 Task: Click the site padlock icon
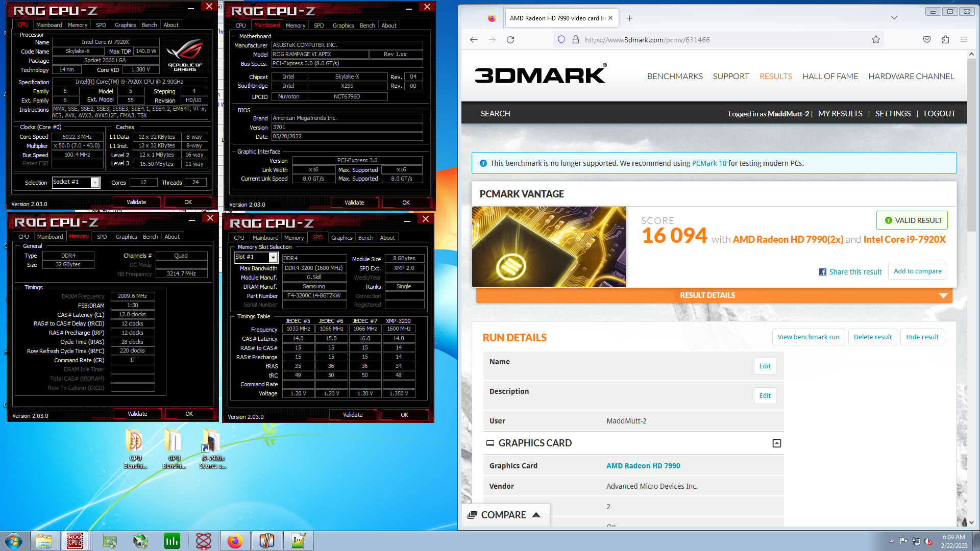[x=576, y=40]
